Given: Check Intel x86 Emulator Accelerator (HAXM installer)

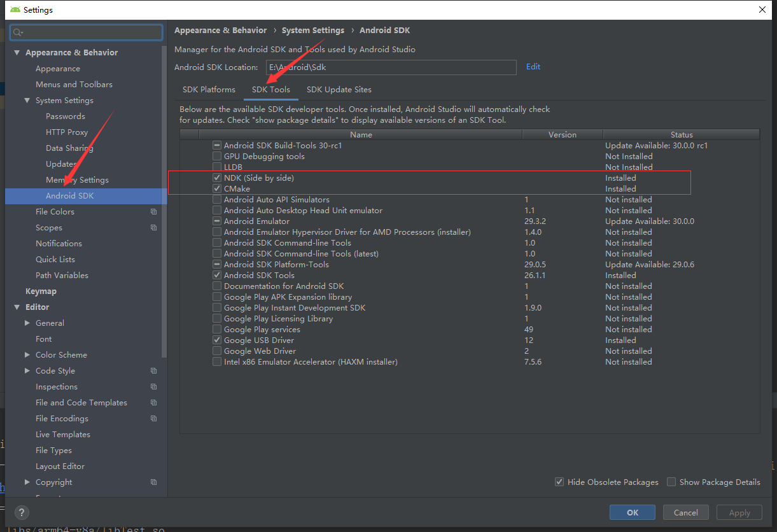Looking at the screenshot, I should [217, 362].
